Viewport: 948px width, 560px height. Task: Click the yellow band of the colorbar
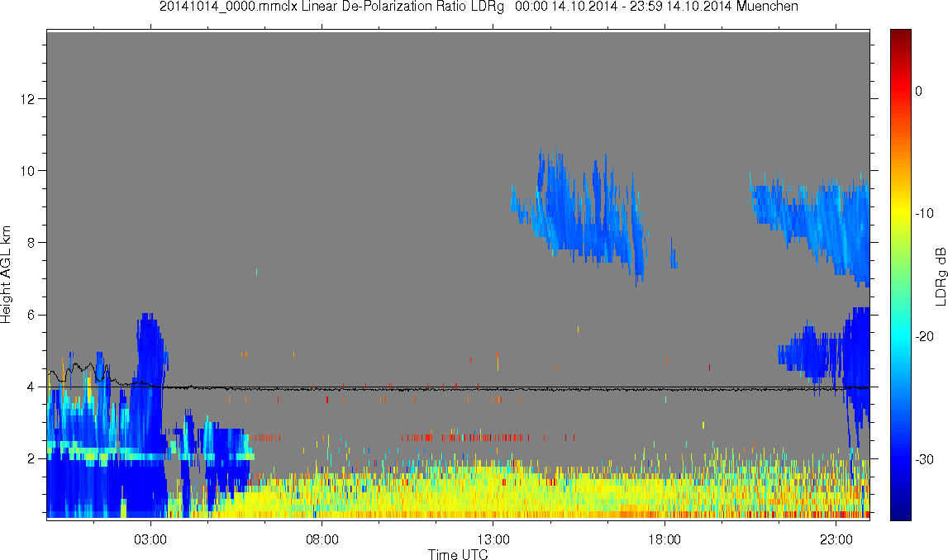[900, 211]
